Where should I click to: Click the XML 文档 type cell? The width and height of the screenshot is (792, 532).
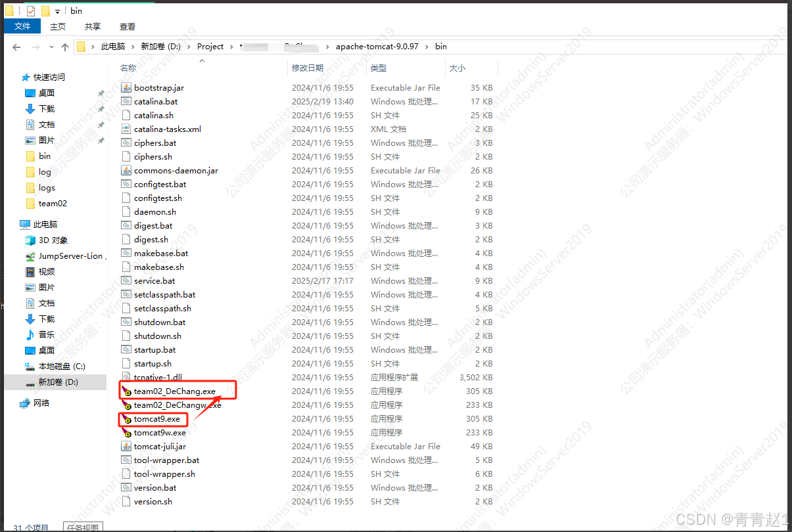pos(388,129)
